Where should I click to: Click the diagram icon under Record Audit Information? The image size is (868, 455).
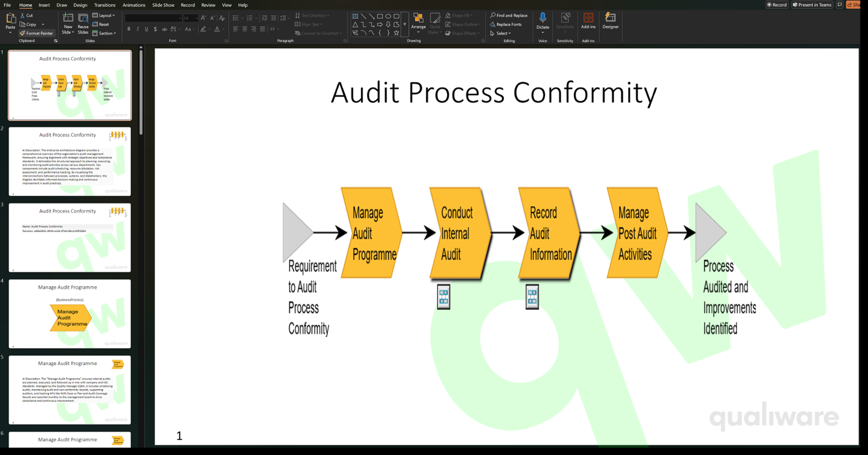[x=532, y=296]
